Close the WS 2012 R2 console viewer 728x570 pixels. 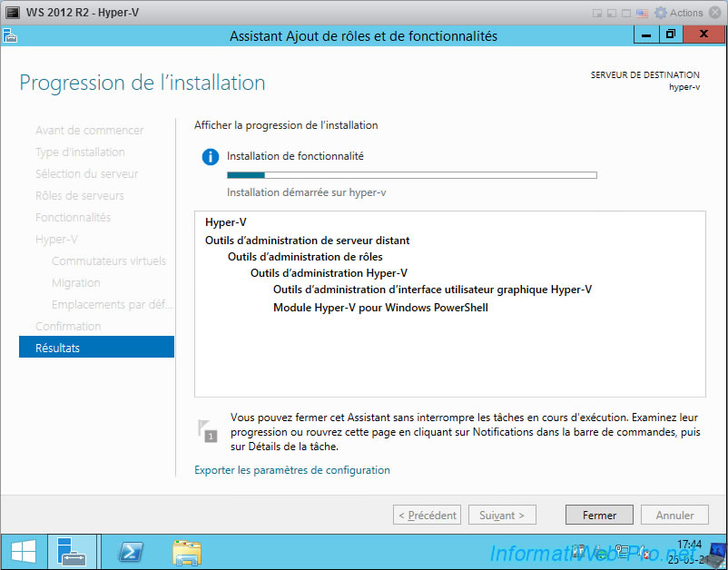715,13
